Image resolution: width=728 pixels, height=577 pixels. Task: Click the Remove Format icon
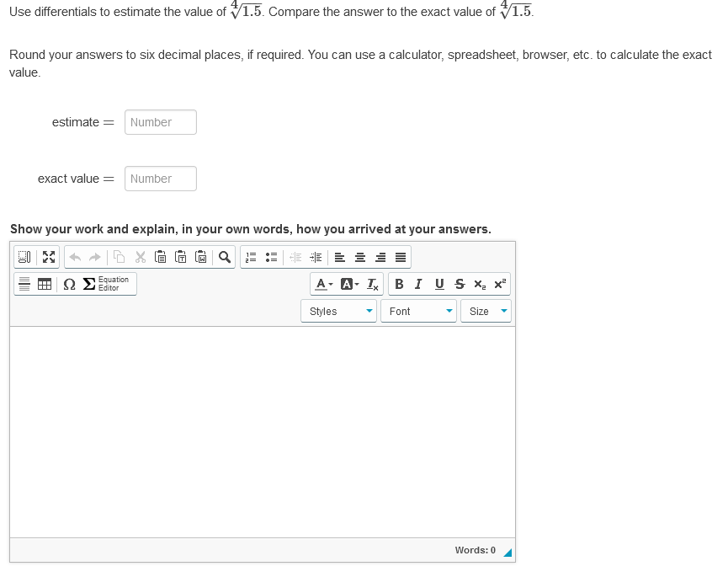(372, 284)
